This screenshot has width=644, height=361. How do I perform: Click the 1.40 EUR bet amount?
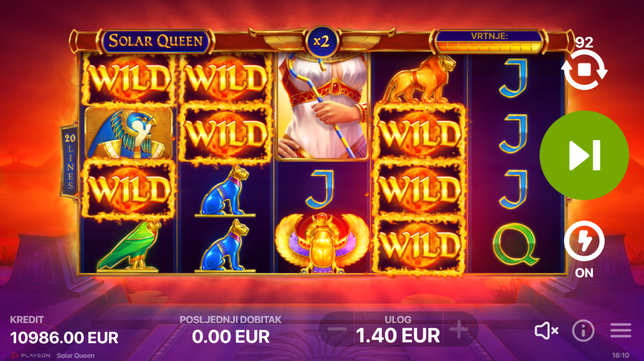tap(398, 336)
